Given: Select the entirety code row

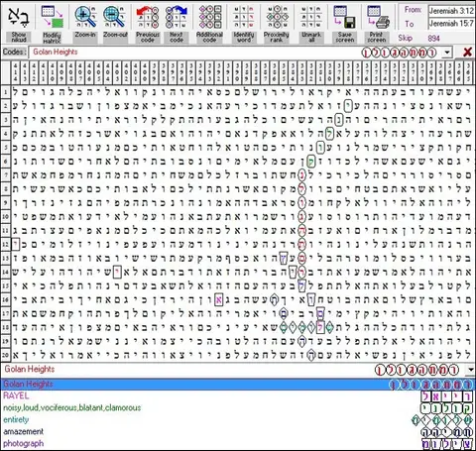Looking at the screenshot, I should click(x=238, y=419).
